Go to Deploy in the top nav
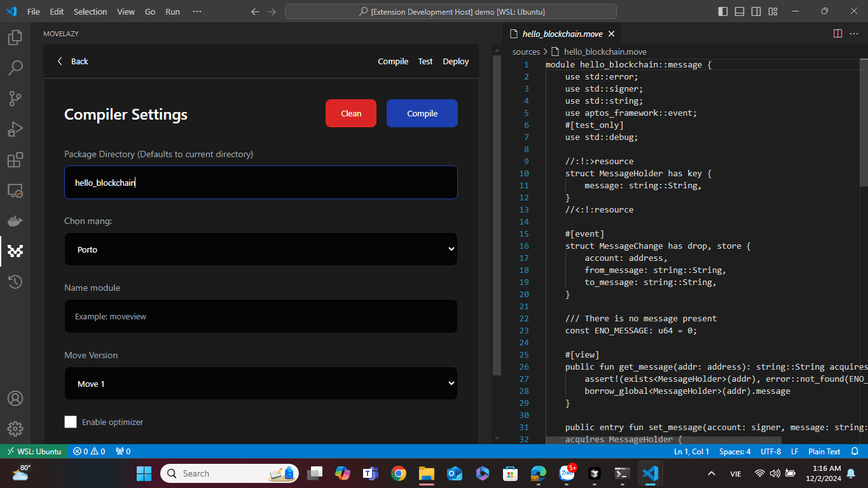This screenshot has width=868, height=488. tap(456, 62)
